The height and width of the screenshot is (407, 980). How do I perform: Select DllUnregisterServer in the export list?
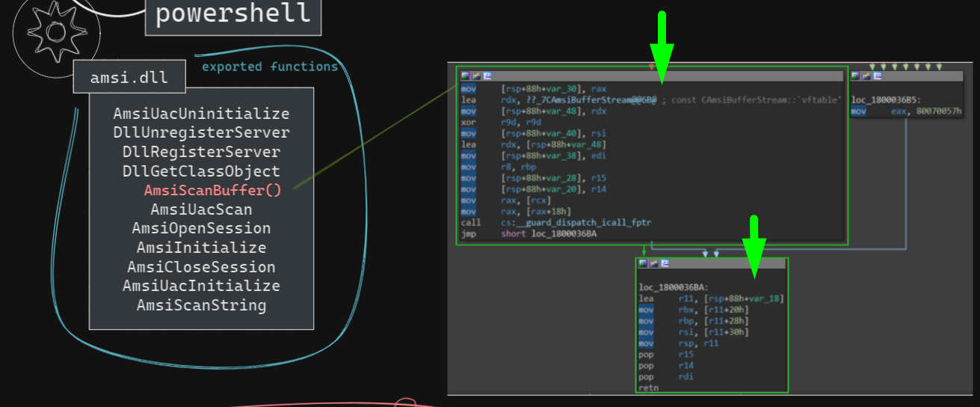201,132
